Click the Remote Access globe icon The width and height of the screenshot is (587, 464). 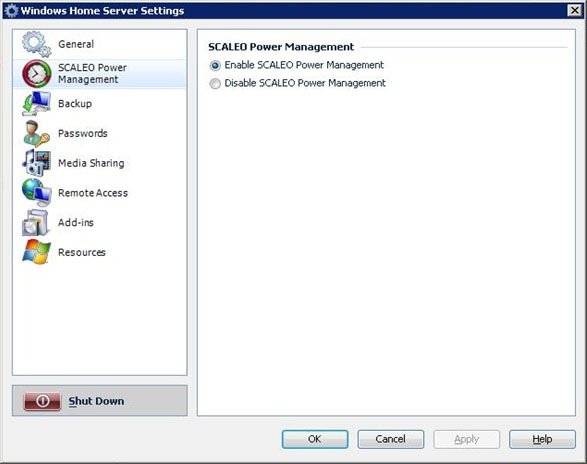tap(36, 192)
